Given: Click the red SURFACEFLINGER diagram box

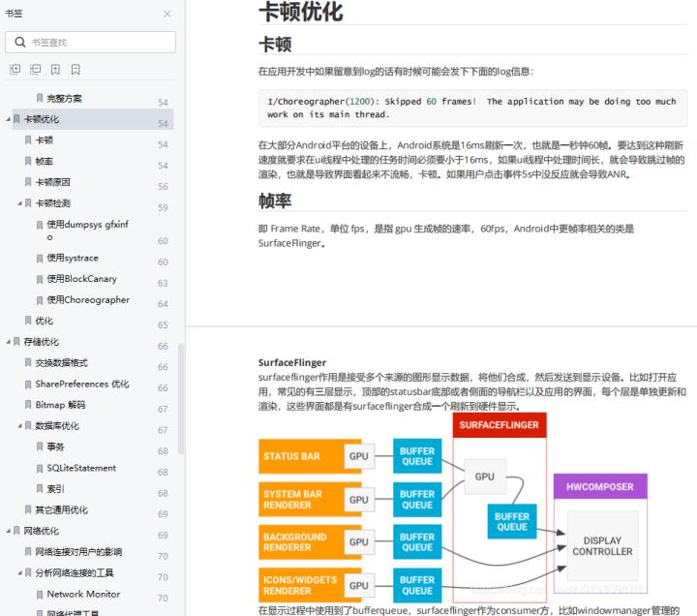Looking at the screenshot, I should point(500,425).
